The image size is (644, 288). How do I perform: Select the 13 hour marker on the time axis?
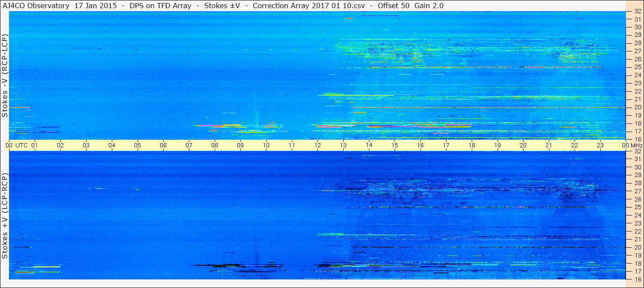pyautogui.click(x=343, y=146)
